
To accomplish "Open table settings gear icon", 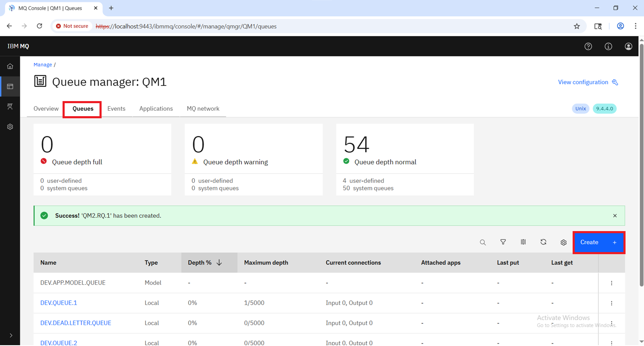I will (x=563, y=242).
